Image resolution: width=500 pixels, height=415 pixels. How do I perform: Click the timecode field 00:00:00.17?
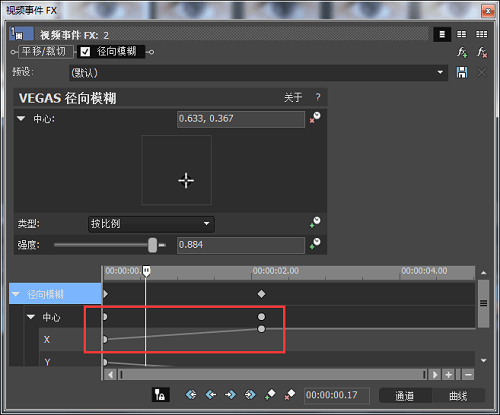[337, 395]
